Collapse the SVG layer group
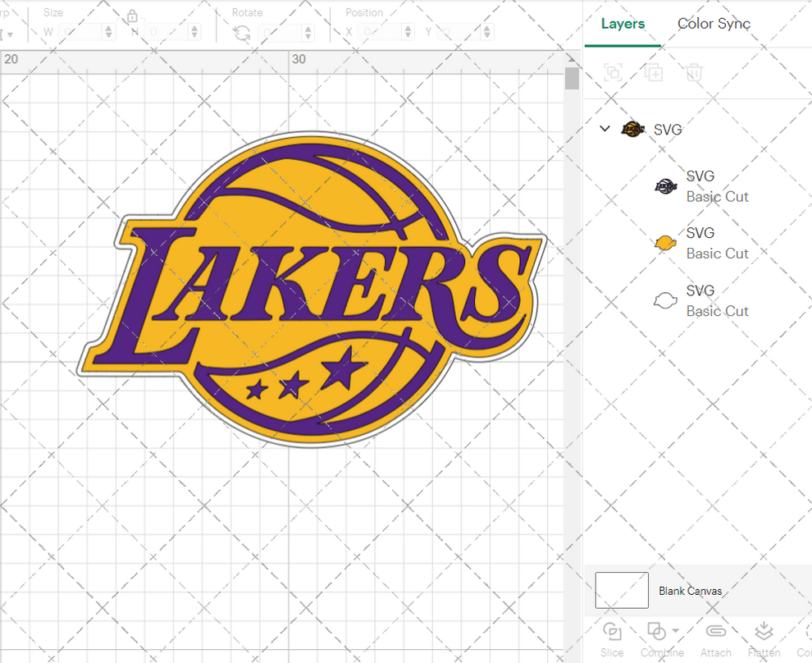812x663 pixels. 604,129
